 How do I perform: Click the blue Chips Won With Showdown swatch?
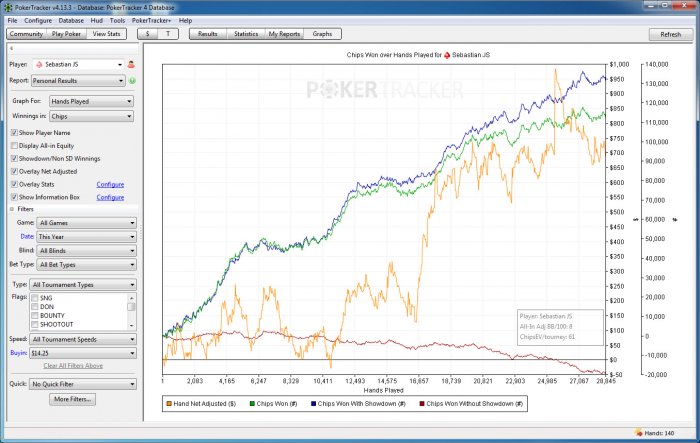tap(313, 404)
